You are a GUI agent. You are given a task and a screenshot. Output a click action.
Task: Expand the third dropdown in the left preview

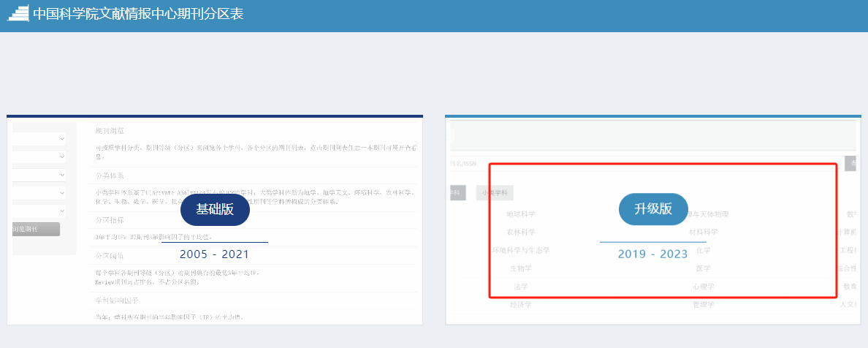40,175
